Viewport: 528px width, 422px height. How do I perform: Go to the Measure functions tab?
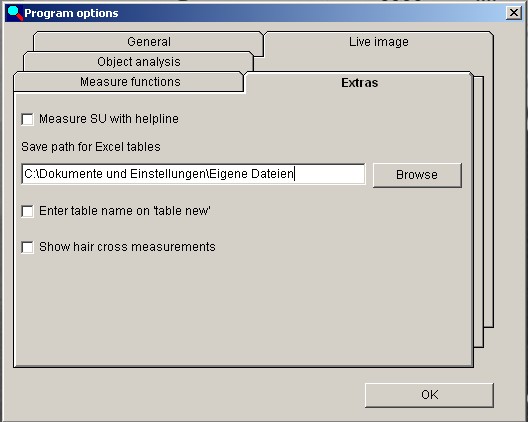point(130,82)
